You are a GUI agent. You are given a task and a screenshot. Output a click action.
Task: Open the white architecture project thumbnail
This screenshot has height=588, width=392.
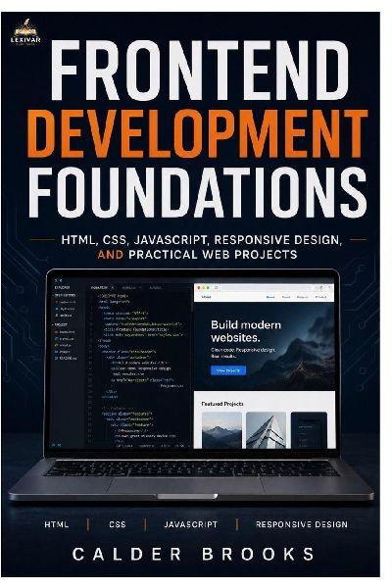[266, 430]
